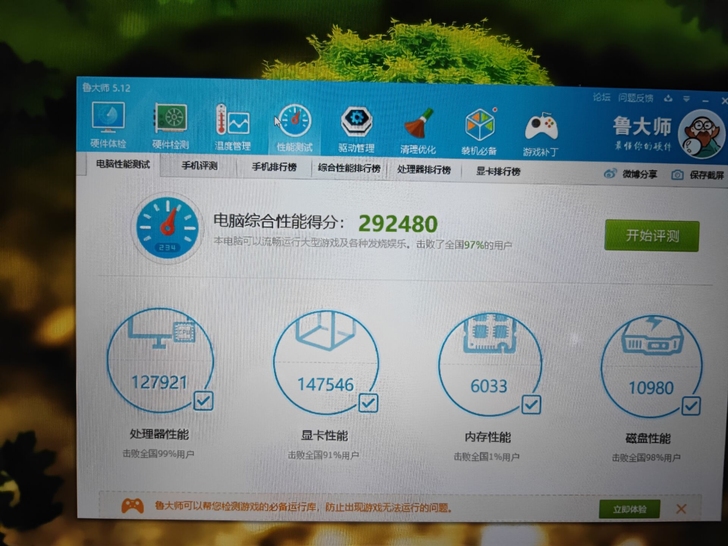Click the overall score 292480
This screenshot has height=546, width=728.
click(x=398, y=224)
